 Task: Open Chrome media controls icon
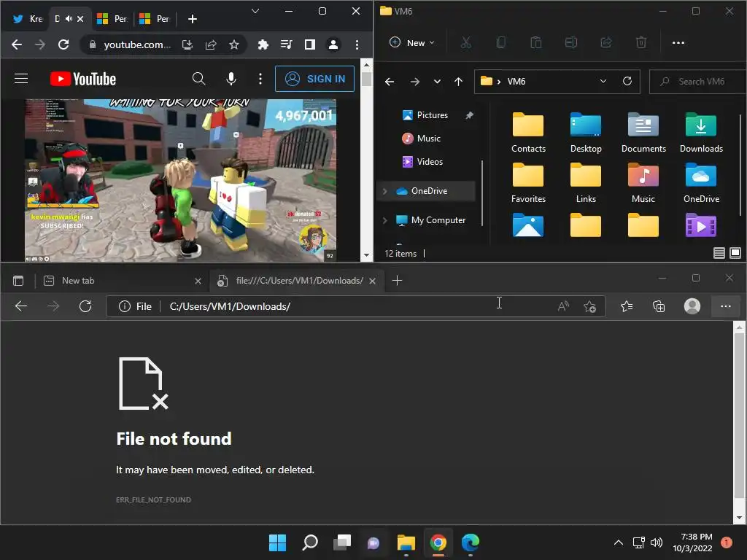tap(286, 44)
